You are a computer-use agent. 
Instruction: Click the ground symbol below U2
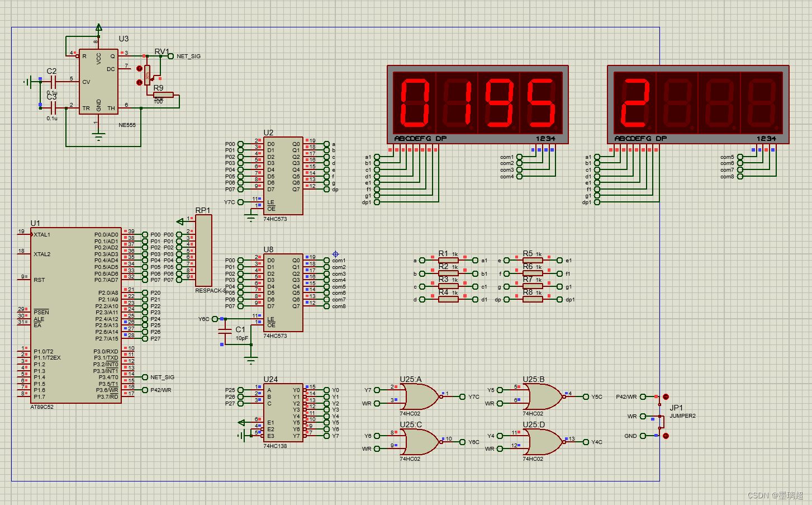pos(251,217)
